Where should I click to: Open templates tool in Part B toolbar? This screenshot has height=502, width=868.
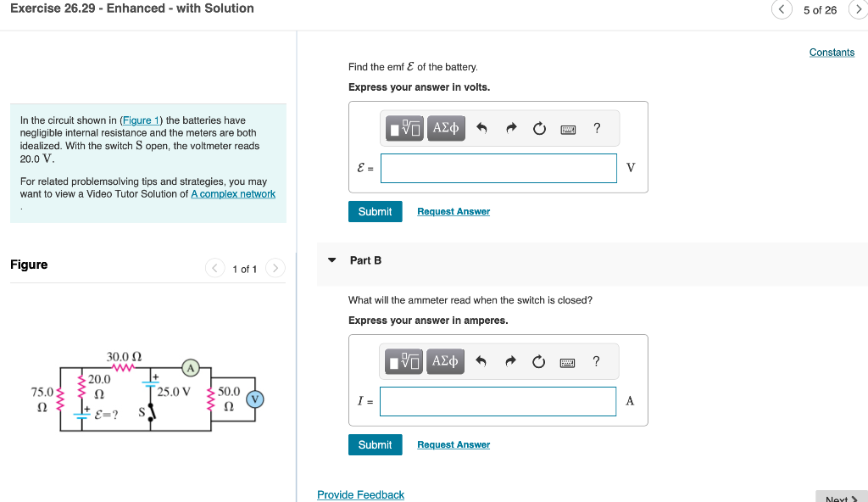(x=403, y=361)
